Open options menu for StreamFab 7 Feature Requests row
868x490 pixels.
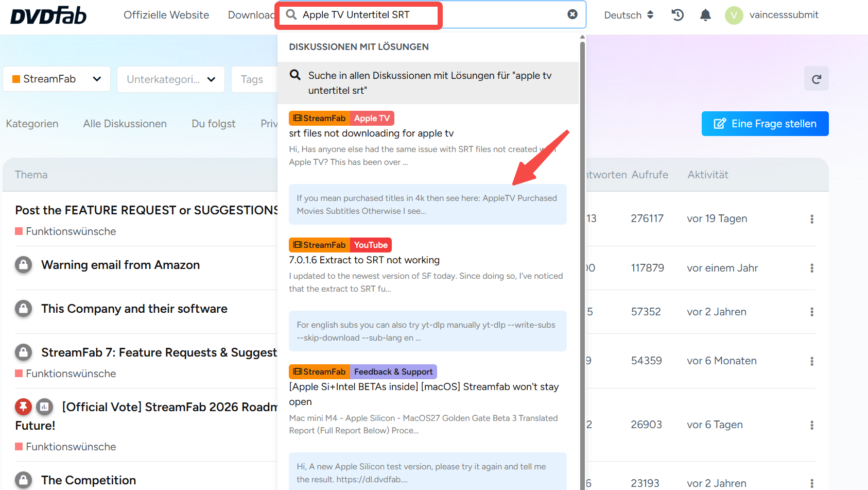[x=812, y=361]
